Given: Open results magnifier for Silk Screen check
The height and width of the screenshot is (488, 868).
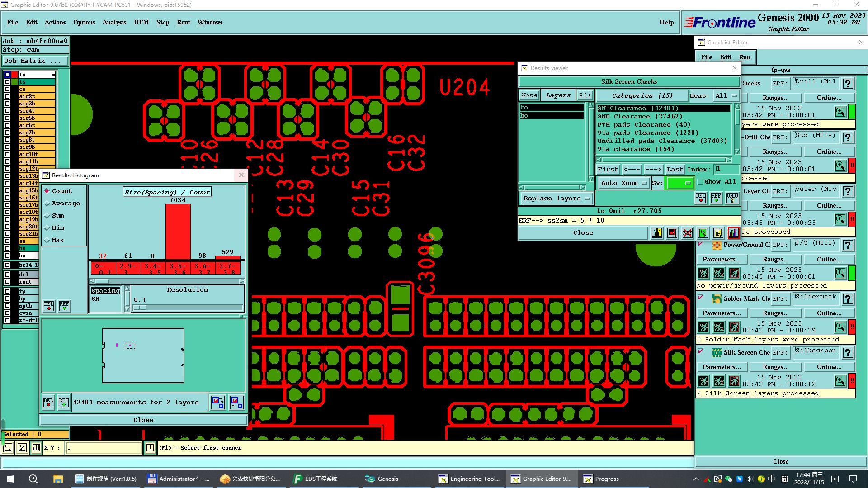Looking at the screenshot, I should [840, 381].
